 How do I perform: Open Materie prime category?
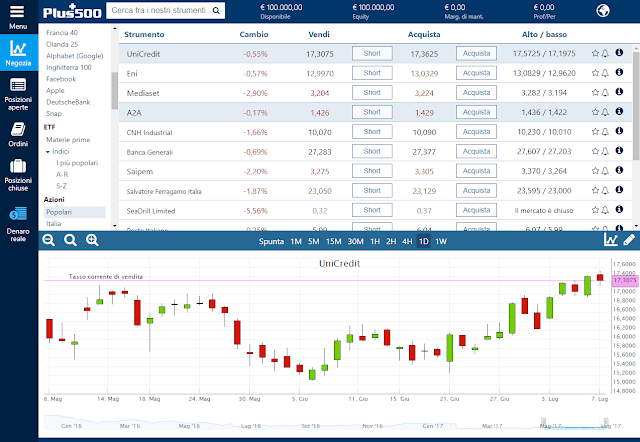(x=68, y=140)
